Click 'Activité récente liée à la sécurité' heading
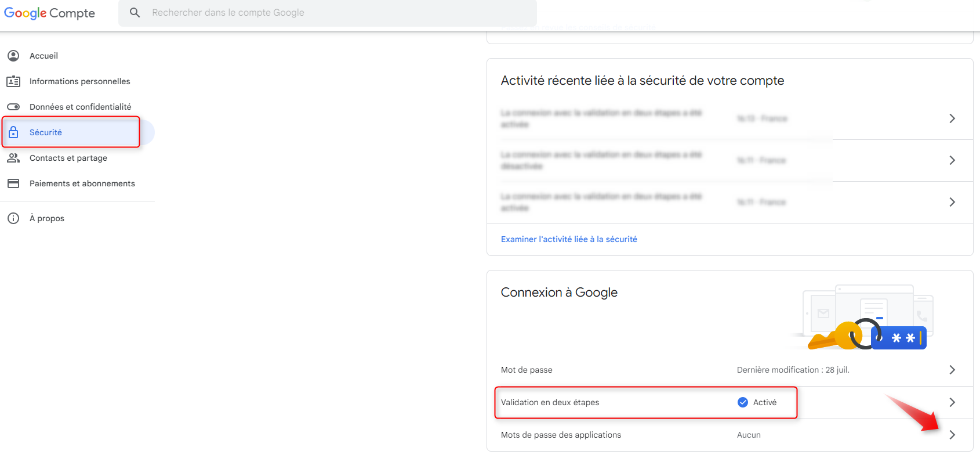Viewport: 980px width, 458px height. pyautogui.click(x=643, y=81)
